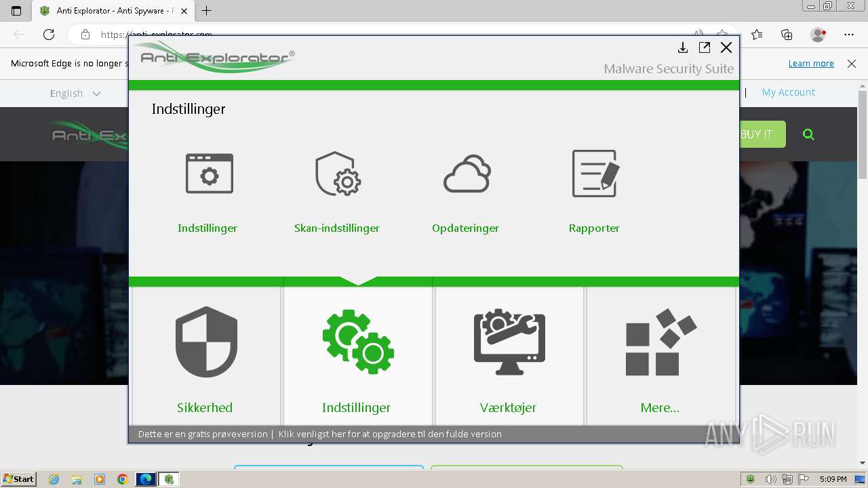Select the green gears Indstillinger tile icon
Viewport: 868px width, 488px height.
[x=358, y=342]
